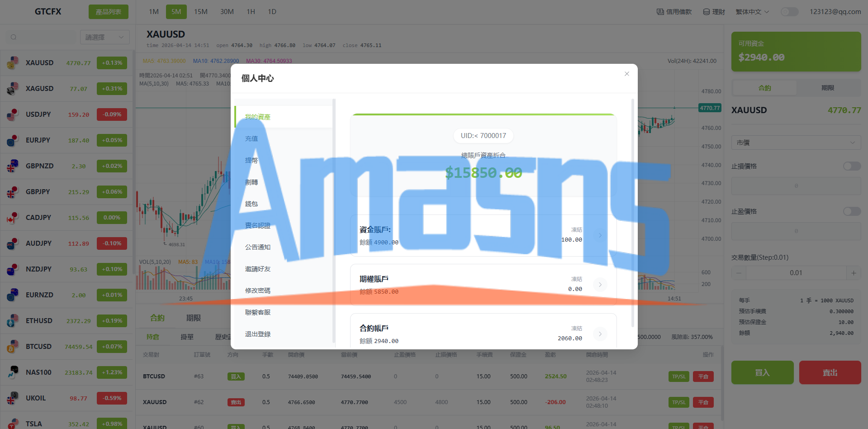Viewport: 868px width, 429px height.
Task: Open 公告通知 announcements menu item
Action: click(284, 247)
